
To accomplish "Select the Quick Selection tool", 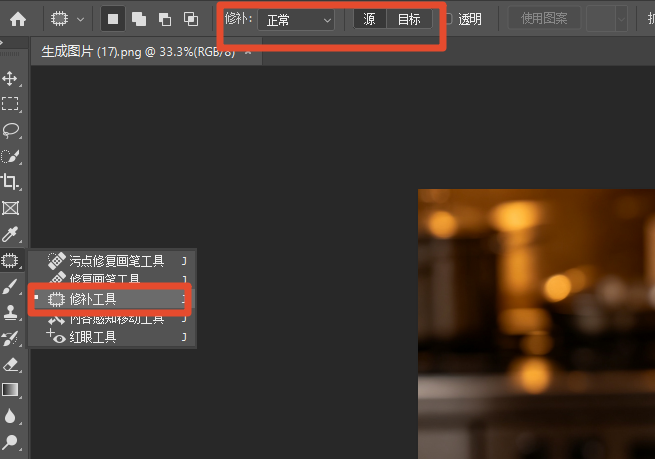I will [10, 157].
